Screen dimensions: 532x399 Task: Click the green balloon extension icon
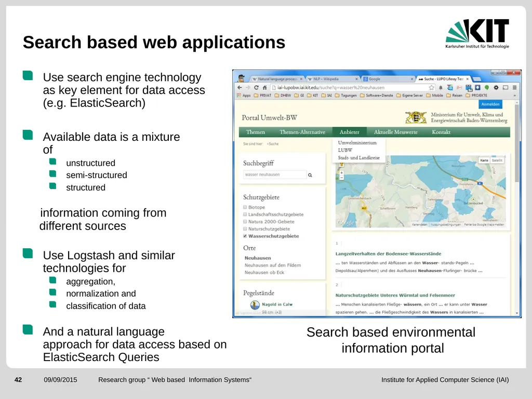(x=486, y=87)
